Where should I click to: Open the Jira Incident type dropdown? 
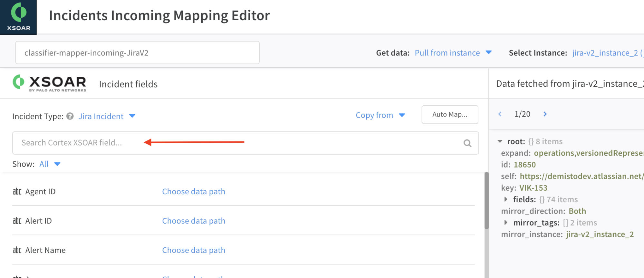pyautogui.click(x=107, y=116)
